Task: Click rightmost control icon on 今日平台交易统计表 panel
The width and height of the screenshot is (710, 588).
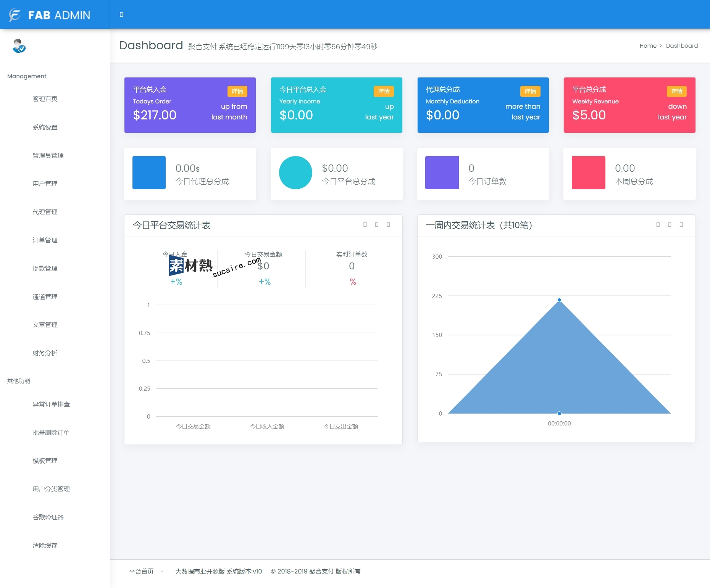Action: (388, 225)
